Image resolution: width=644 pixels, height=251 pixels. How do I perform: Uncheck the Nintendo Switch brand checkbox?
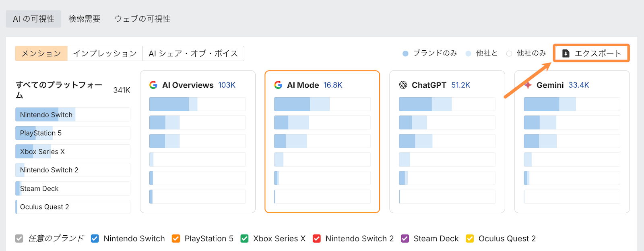[95, 239]
